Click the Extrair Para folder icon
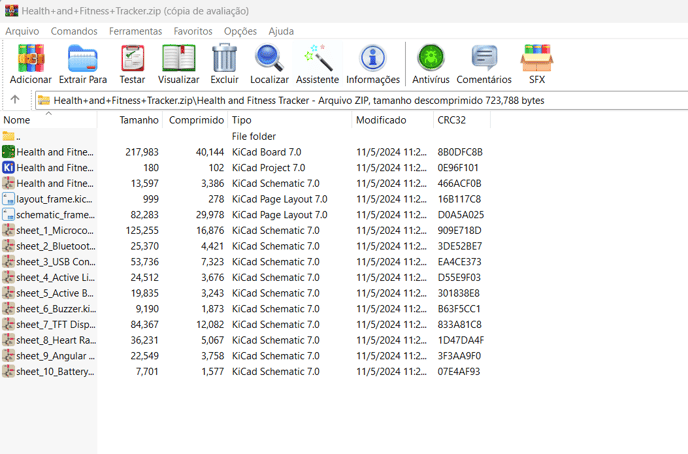This screenshot has width=688, height=454. (x=82, y=57)
